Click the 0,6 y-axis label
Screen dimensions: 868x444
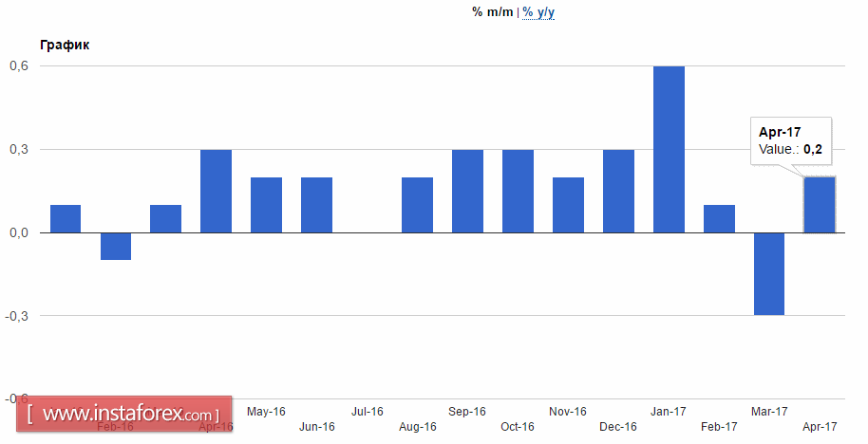coord(19,65)
